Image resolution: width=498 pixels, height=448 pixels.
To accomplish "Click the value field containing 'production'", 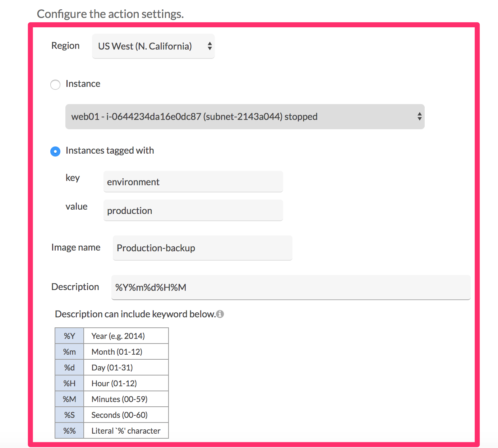I will click(x=193, y=210).
